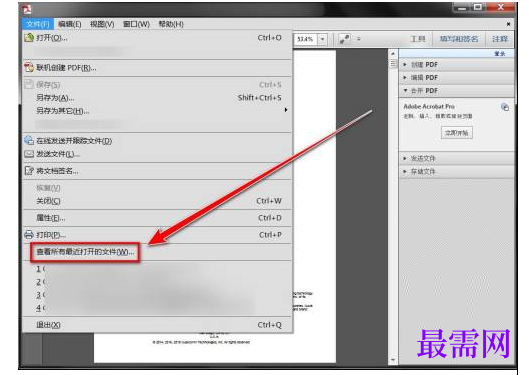The image size is (529, 375).
Task: Open recent file number 1
Action: point(157,269)
